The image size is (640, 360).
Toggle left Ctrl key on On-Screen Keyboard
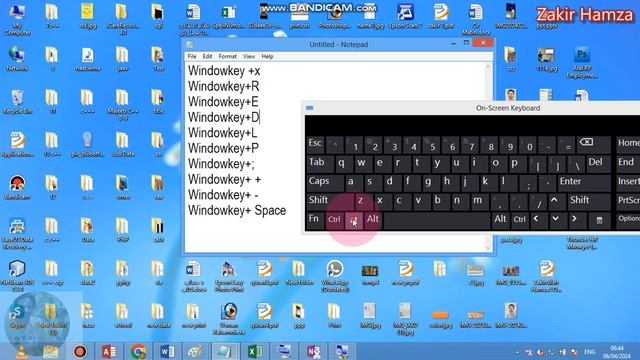coord(334,220)
